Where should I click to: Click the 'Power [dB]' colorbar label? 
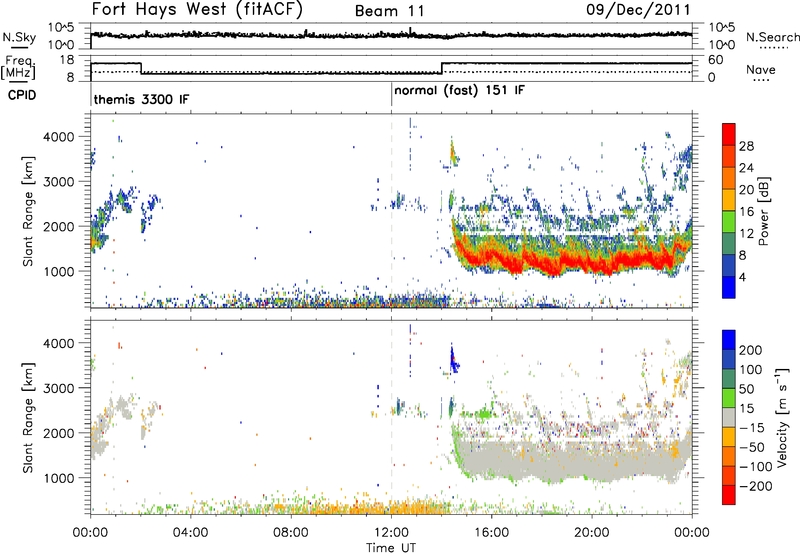763,211
